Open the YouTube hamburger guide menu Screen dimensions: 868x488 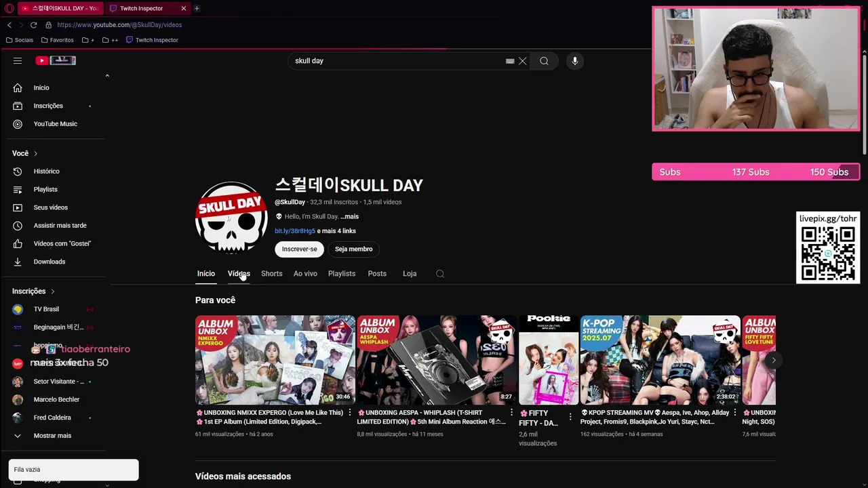(18, 60)
